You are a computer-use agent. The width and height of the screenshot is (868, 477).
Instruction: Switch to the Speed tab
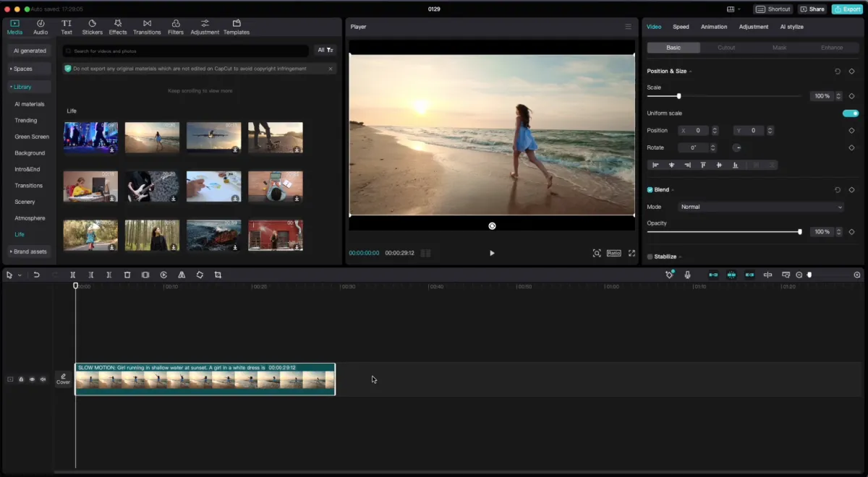tap(681, 27)
